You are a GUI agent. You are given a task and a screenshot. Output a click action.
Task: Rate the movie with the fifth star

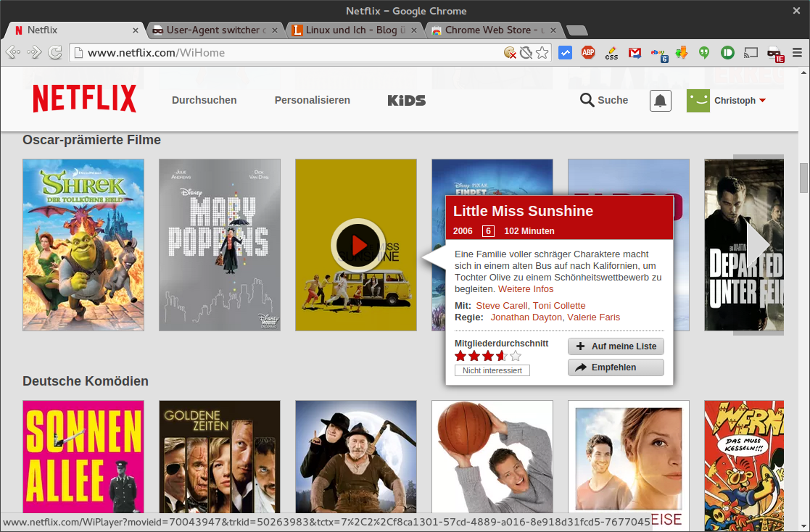pos(516,356)
